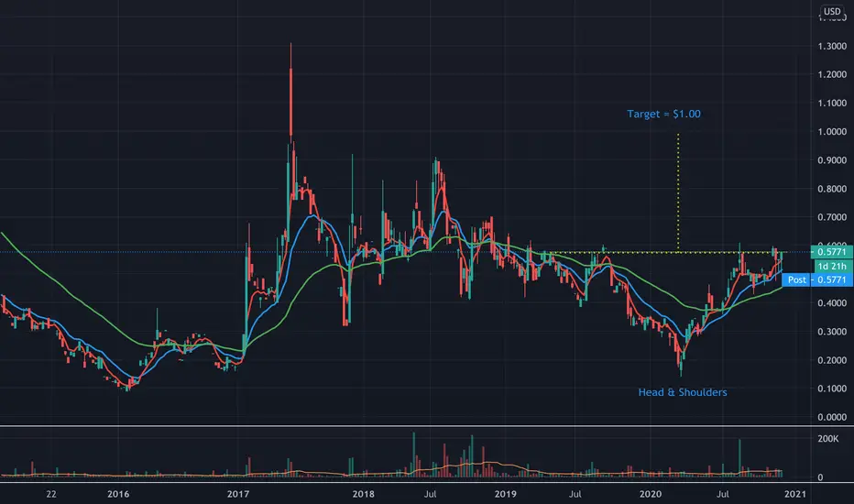This screenshot has height=504, width=854.
Task: Click the 0 volume axis label
Action: point(820,477)
